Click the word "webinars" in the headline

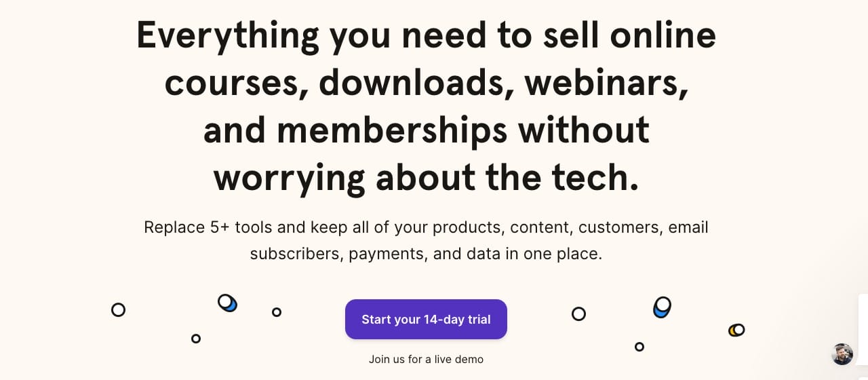click(x=602, y=83)
